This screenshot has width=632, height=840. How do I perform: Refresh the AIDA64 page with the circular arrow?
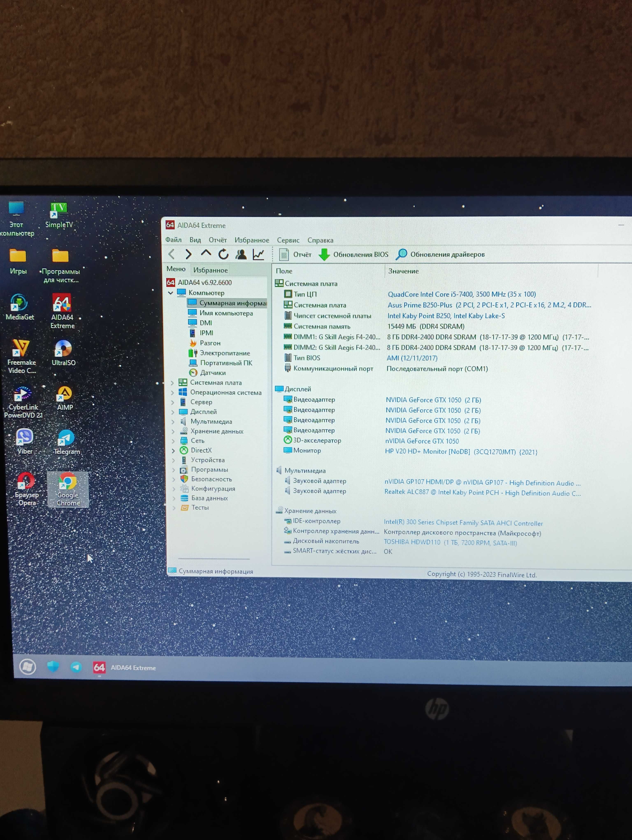click(223, 254)
